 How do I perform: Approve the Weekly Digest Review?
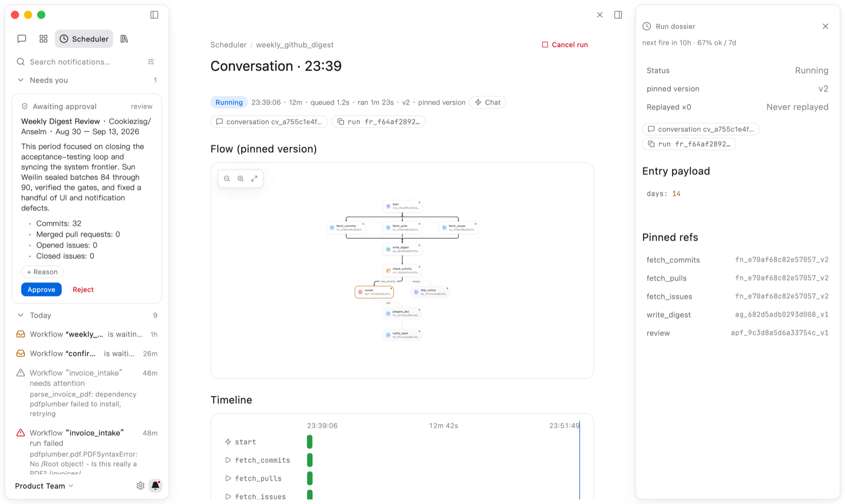coord(41,290)
